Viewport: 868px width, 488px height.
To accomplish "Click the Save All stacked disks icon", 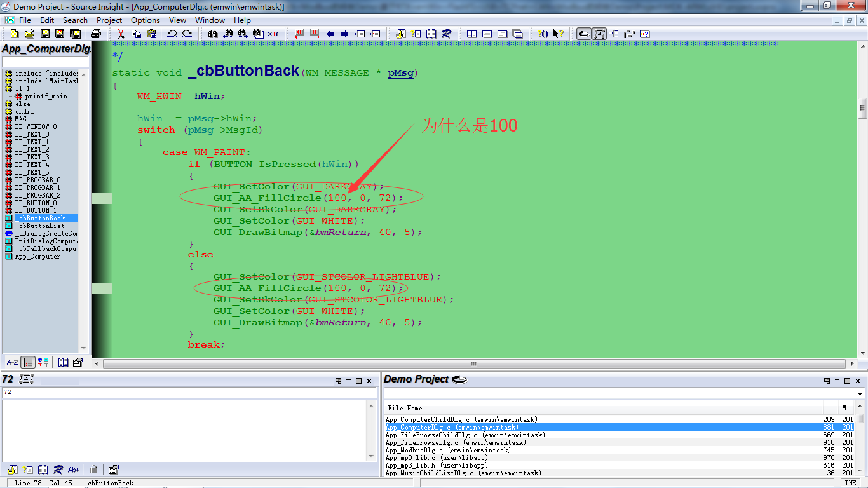I will (75, 34).
